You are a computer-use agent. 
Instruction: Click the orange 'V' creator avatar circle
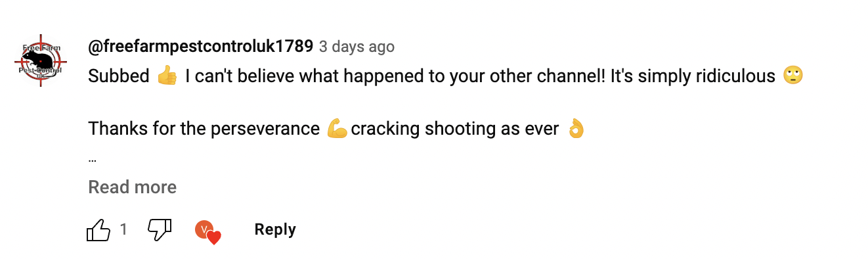click(204, 229)
